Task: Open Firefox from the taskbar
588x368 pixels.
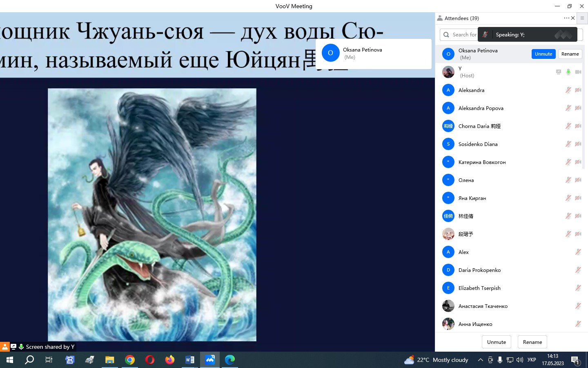Action: click(170, 360)
